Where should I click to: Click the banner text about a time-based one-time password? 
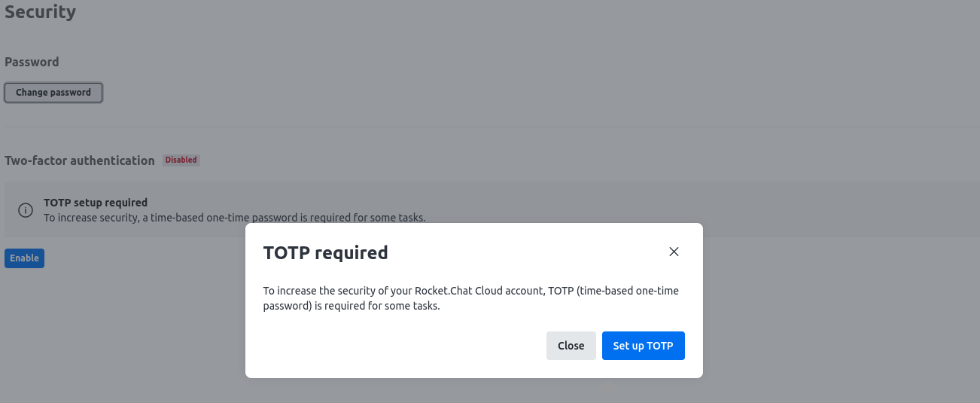click(x=235, y=218)
